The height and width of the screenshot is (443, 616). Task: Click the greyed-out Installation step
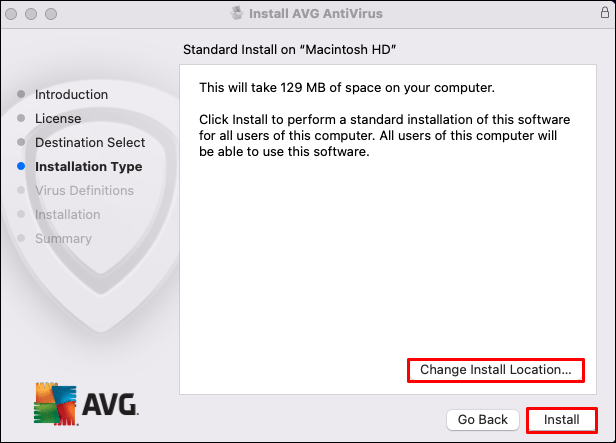[x=67, y=215]
